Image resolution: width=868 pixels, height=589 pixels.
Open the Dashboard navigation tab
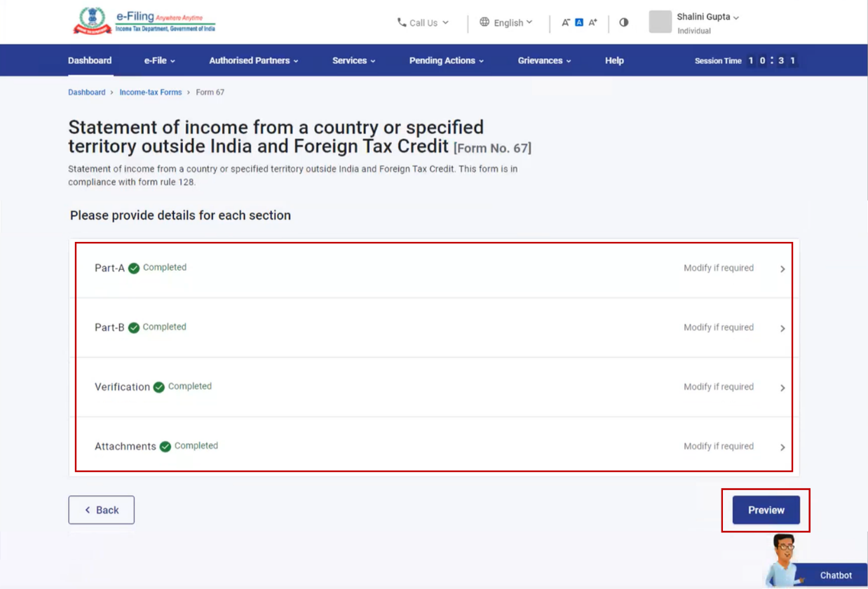click(x=90, y=61)
